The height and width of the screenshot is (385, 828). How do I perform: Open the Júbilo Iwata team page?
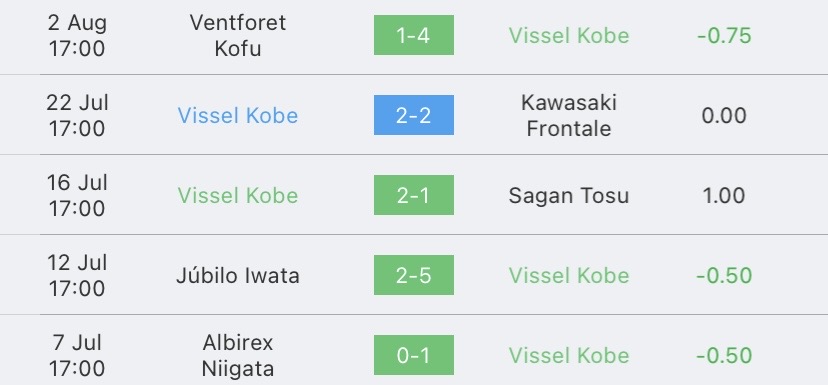point(238,275)
